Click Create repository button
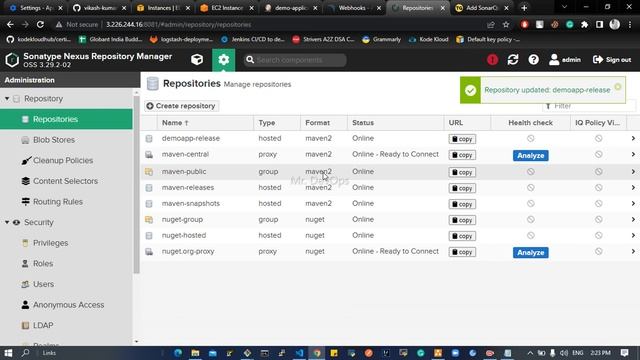640x360 pixels. [x=181, y=106]
